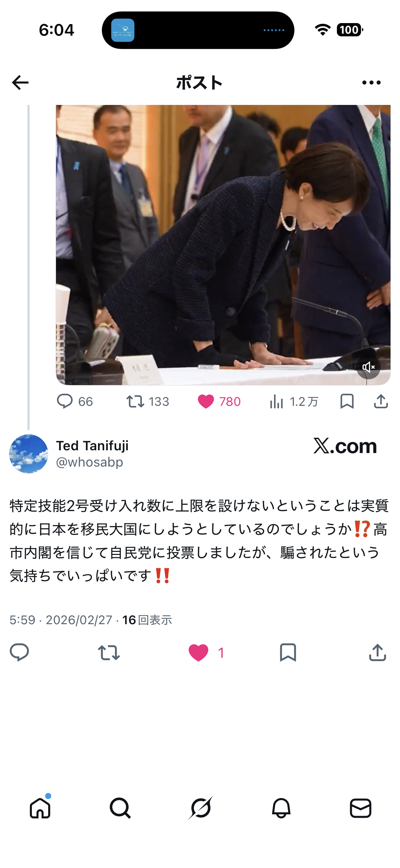The width and height of the screenshot is (400, 868).
Task: Open the three-dots more options menu
Action: 371,83
